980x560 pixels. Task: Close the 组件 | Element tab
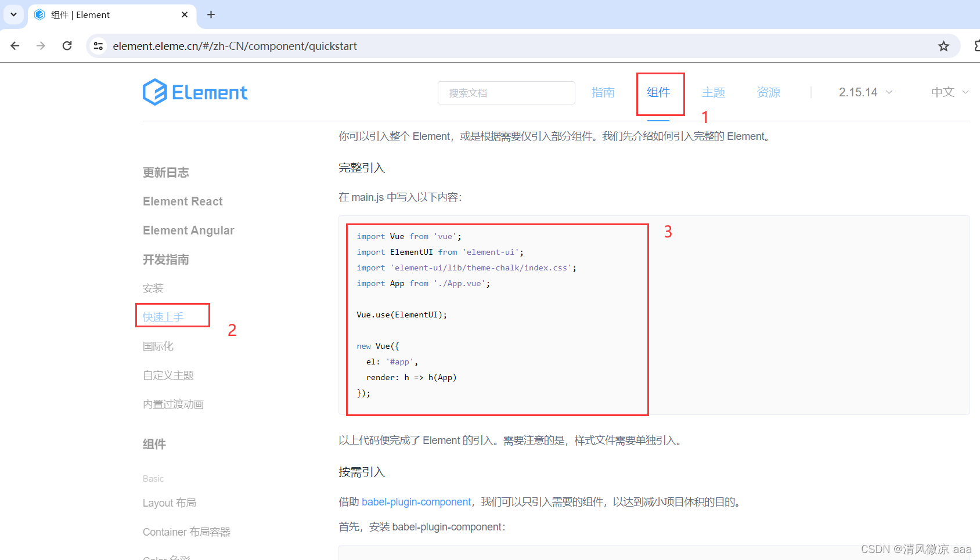click(x=185, y=15)
